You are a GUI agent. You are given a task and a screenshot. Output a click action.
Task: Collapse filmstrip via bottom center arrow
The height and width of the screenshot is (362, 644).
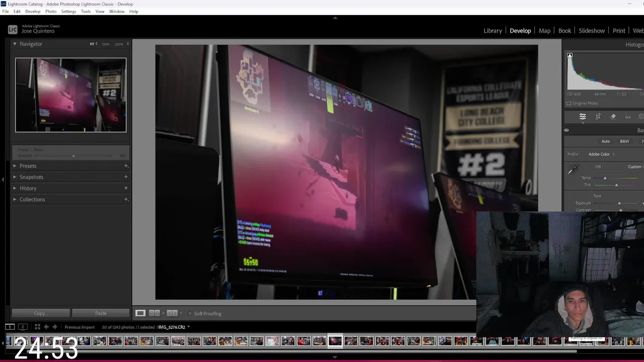(x=335, y=357)
